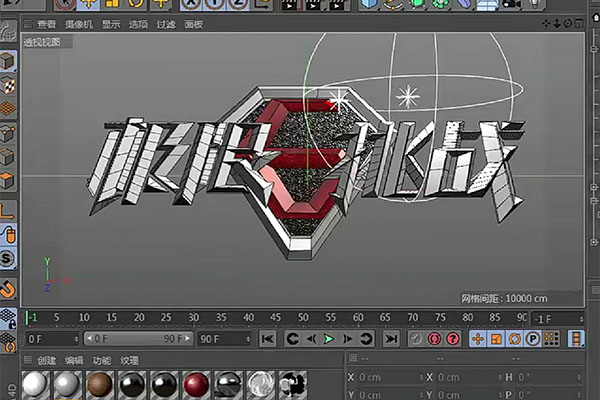
Task: Toggle active view maximize icon
Action: (579, 24)
